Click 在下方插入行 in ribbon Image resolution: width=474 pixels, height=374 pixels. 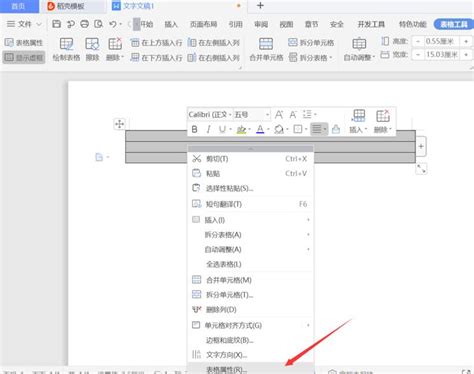157,58
